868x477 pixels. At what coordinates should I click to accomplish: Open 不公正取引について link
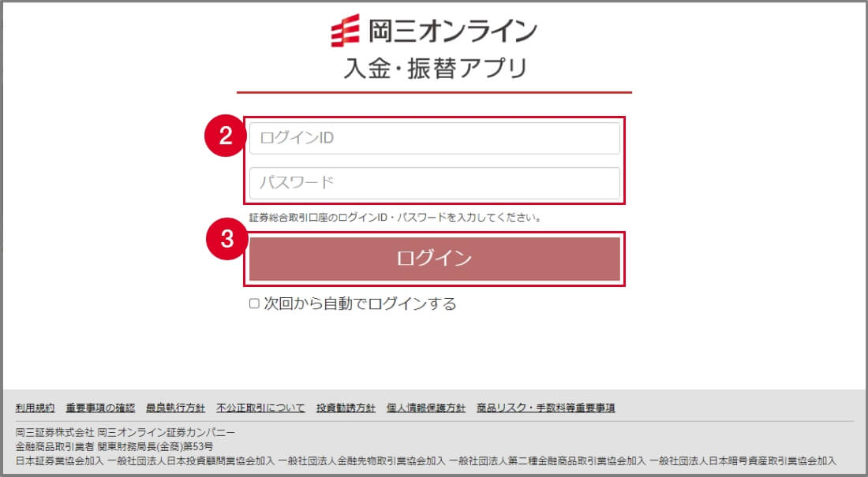point(260,408)
